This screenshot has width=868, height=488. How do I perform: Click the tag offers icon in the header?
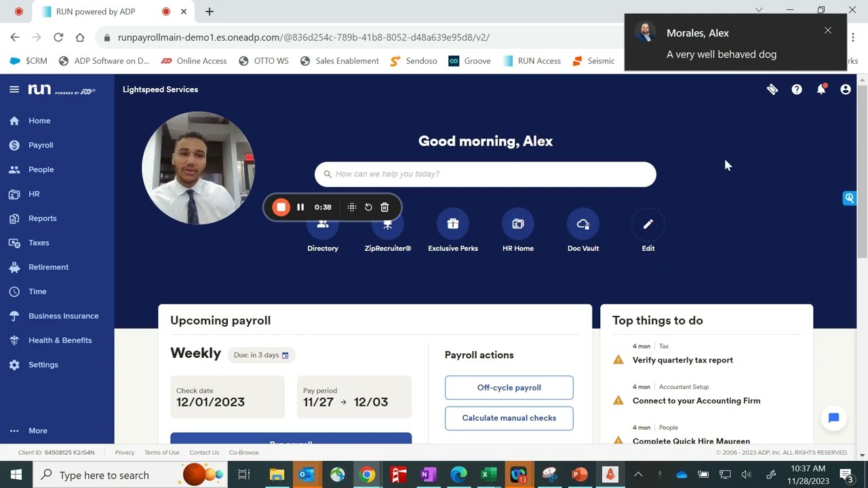772,89
